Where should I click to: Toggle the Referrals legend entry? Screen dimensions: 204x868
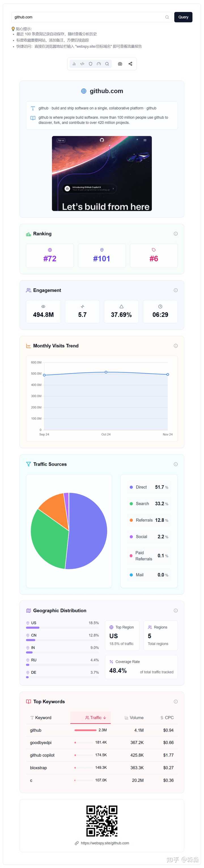pyautogui.click(x=149, y=521)
